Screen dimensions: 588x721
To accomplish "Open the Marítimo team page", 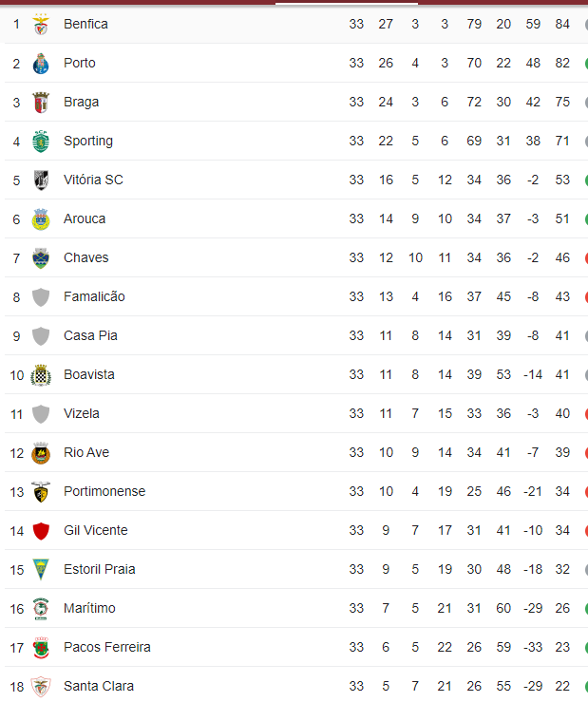I will [89, 608].
